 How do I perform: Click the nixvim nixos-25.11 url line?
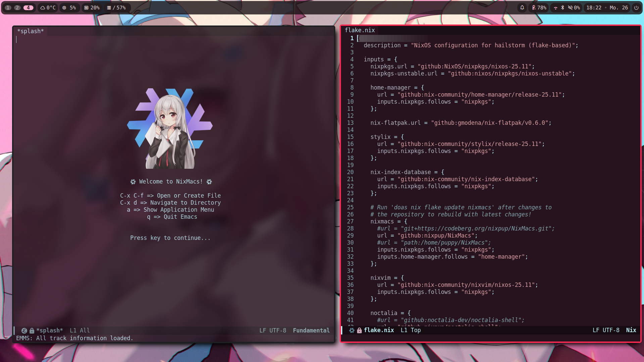pyautogui.click(x=457, y=285)
